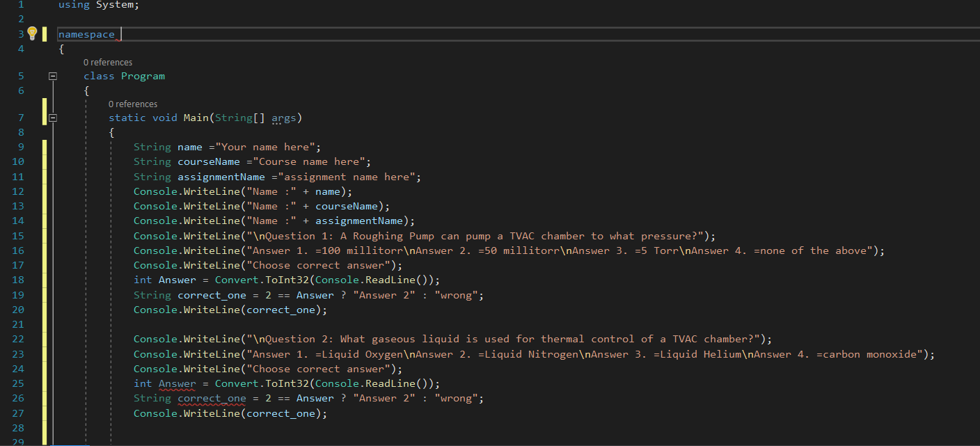Click the red-underlined 'correct_one' on line 26
Viewport: 980px width, 446px height.
tap(212, 397)
